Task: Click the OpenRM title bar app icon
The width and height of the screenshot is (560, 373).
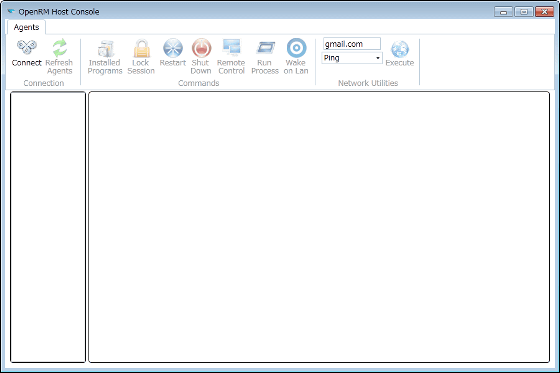Action: [11, 11]
